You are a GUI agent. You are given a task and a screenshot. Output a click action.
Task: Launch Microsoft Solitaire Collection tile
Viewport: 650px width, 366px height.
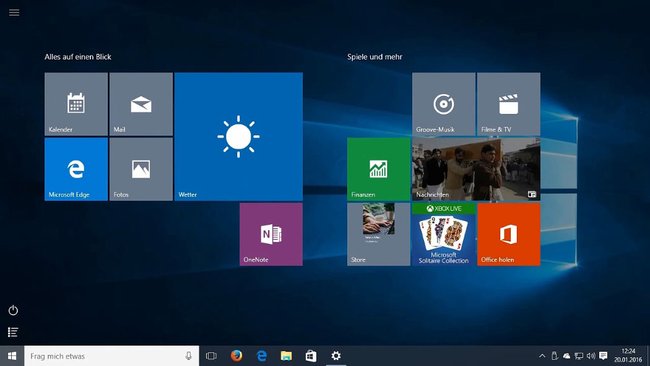444,234
